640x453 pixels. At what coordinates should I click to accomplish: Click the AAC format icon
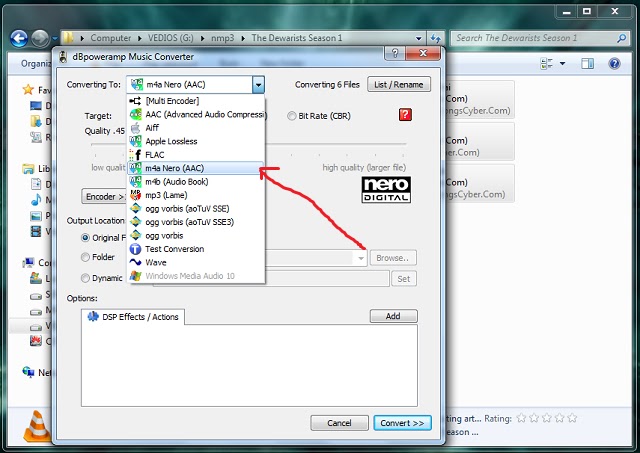pos(135,114)
